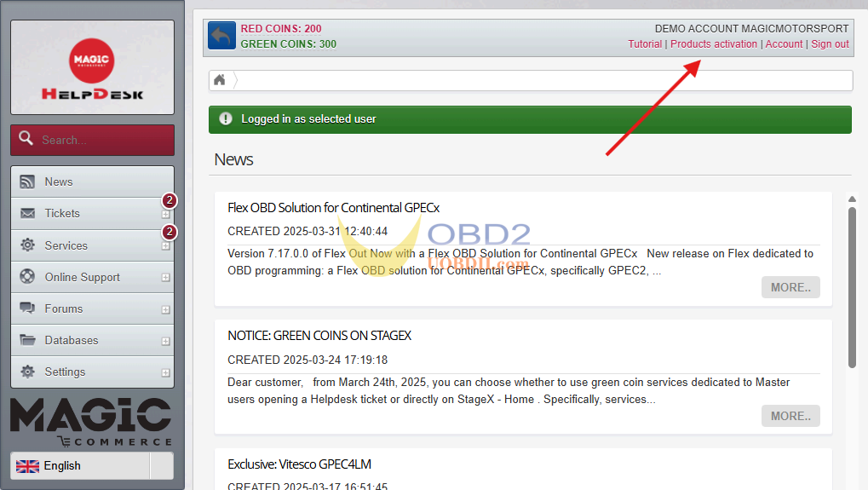
Task: Open the Online Support menu item
Action: point(93,277)
